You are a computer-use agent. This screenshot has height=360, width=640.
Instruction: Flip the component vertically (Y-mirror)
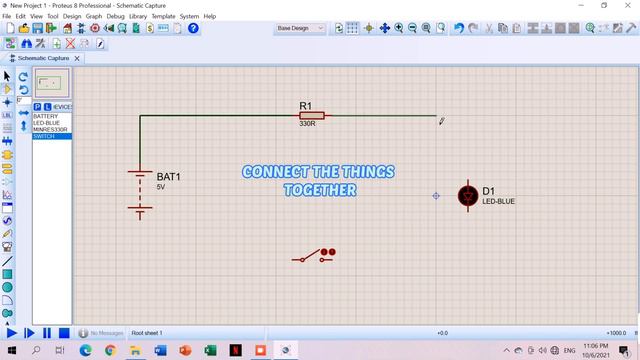click(23, 126)
